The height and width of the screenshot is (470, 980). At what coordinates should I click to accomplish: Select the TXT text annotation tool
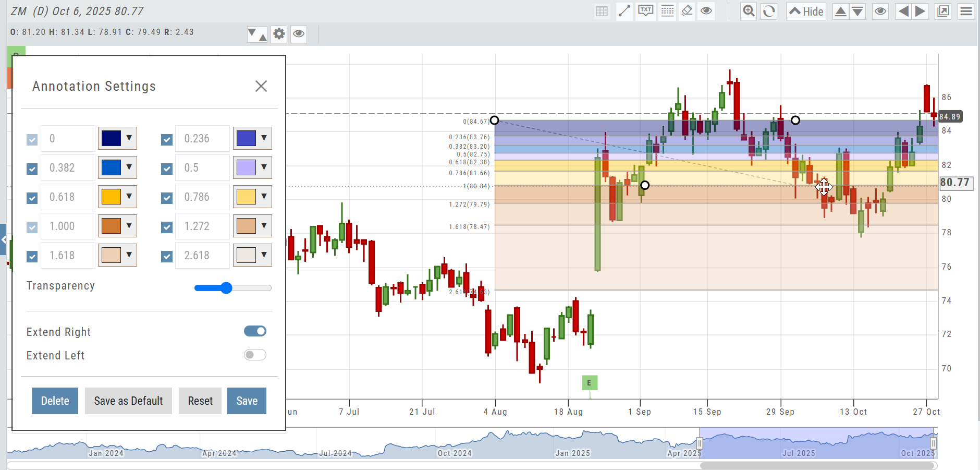point(645,11)
